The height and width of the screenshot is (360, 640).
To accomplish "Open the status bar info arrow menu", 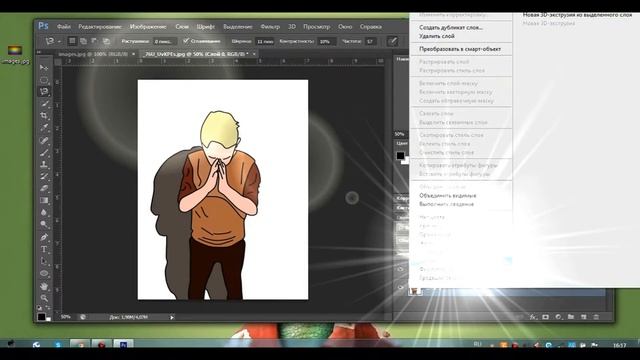I will [172, 317].
